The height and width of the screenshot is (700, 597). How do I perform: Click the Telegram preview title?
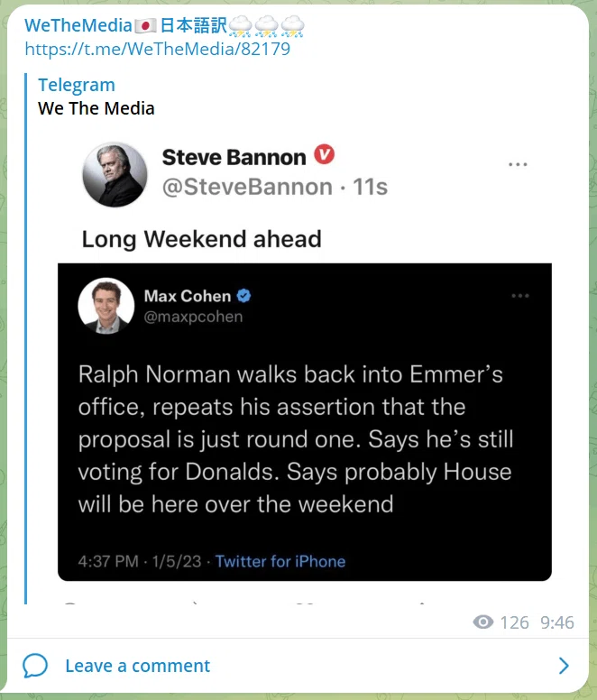(77, 85)
